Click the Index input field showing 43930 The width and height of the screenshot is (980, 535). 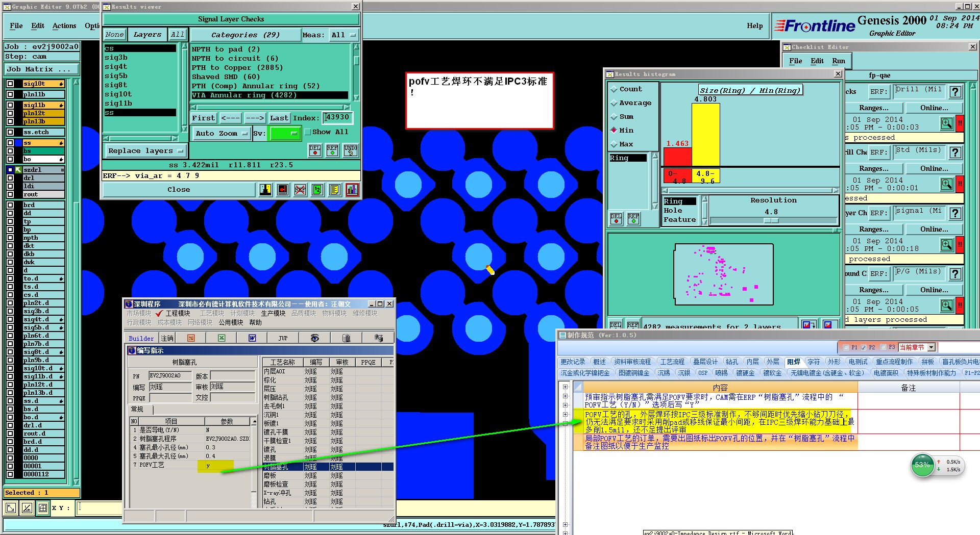337,118
